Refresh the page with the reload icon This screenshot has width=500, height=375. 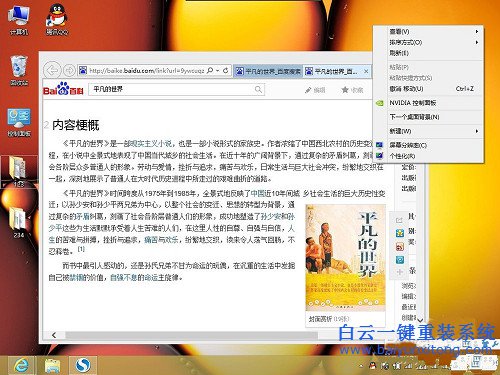(226, 70)
